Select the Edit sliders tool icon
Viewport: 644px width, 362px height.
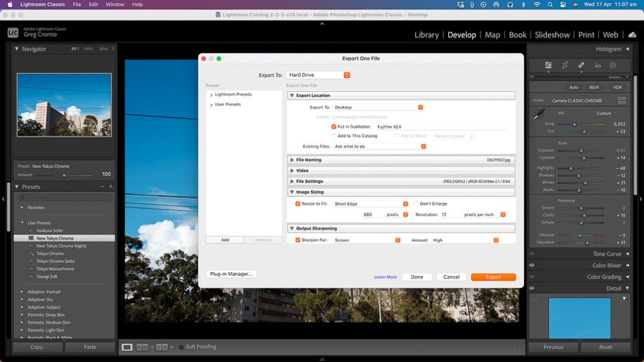(x=548, y=65)
